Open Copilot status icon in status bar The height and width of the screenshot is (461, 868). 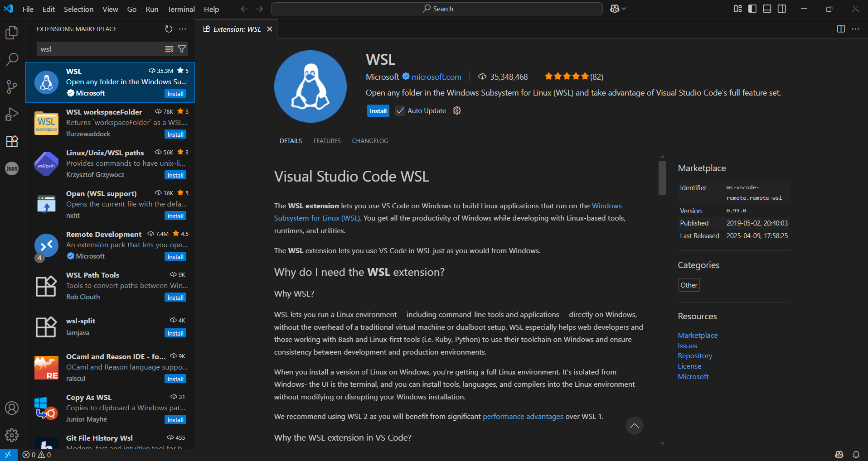tap(839, 455)
